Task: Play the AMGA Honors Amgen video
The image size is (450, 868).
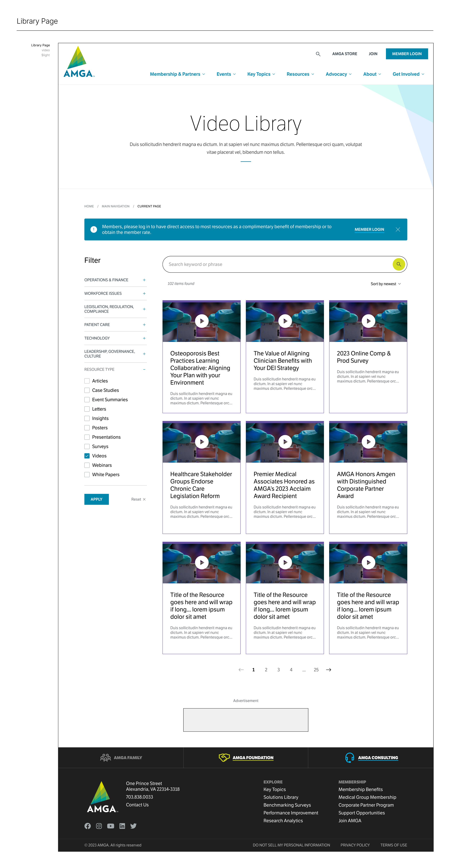Action: click(x=368, y=442)
